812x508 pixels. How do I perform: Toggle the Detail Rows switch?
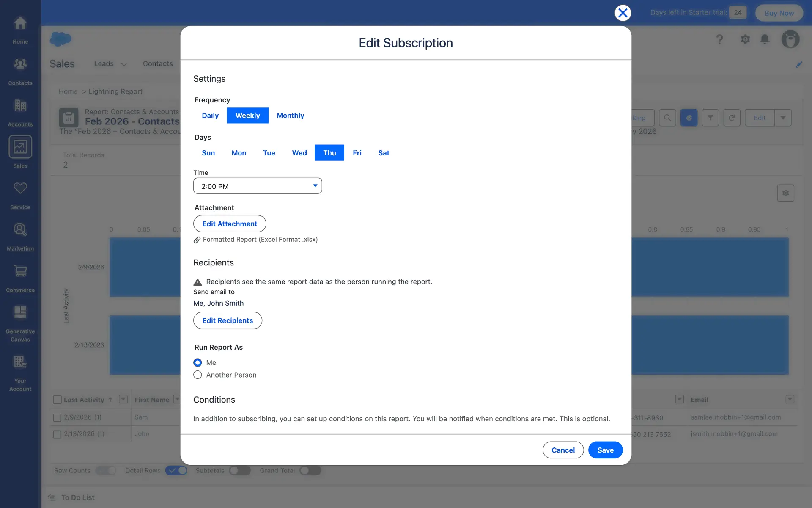click(176, 470)
